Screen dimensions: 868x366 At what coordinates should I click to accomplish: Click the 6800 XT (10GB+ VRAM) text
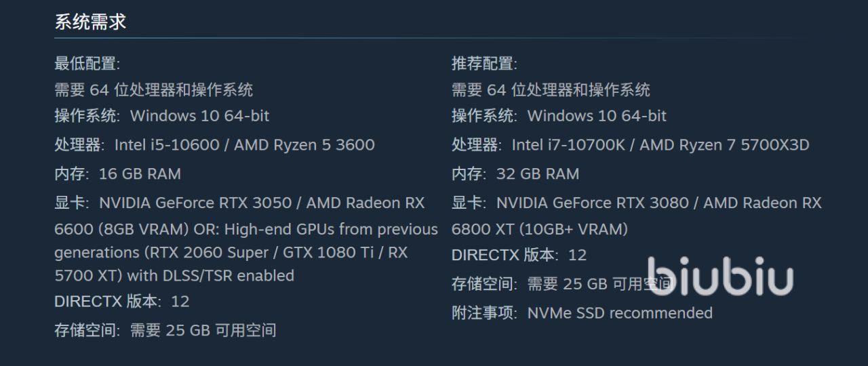(540, 229)
